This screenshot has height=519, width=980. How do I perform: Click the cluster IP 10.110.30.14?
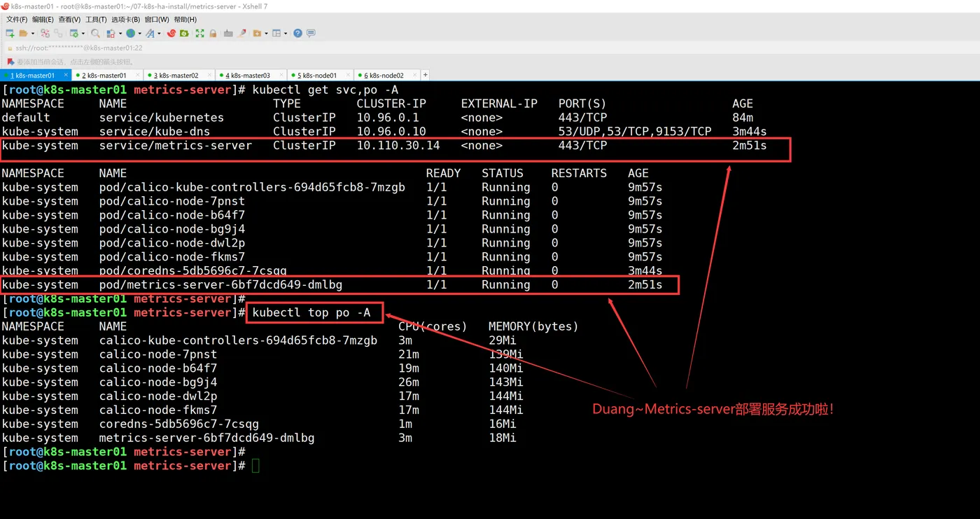point(398,146)
